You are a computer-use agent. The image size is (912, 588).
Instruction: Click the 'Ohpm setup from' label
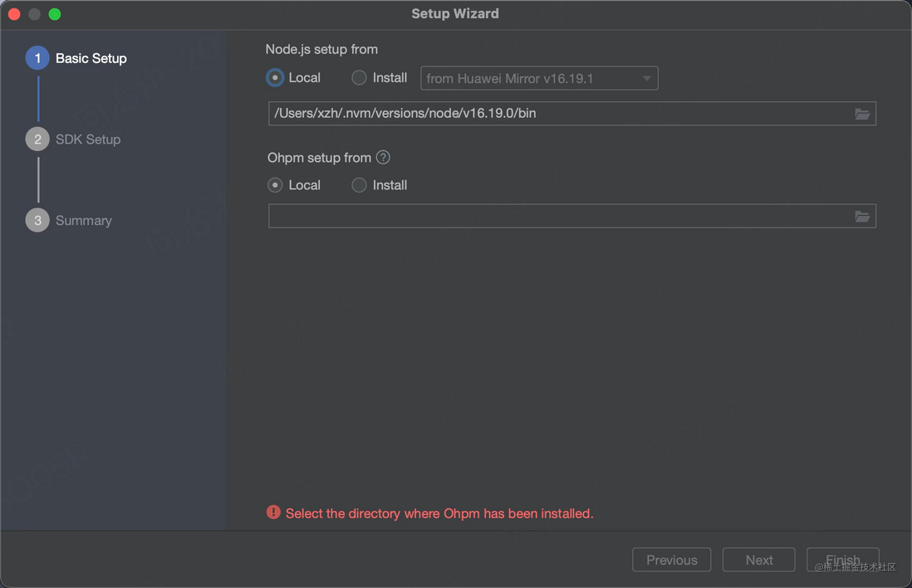319,158
